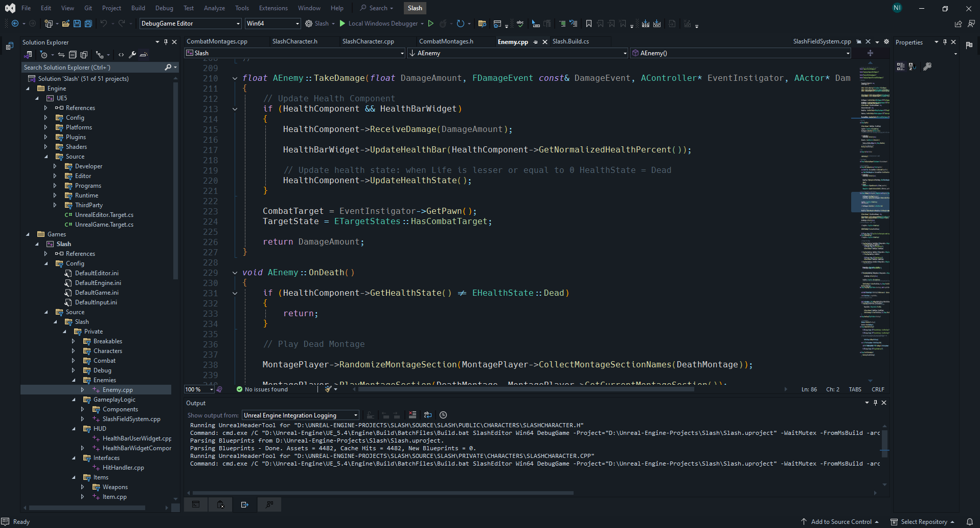Image resolution: width=980 pixels, height=528 pixels.
Task: Open the Git menu
Action: point(88,8)
